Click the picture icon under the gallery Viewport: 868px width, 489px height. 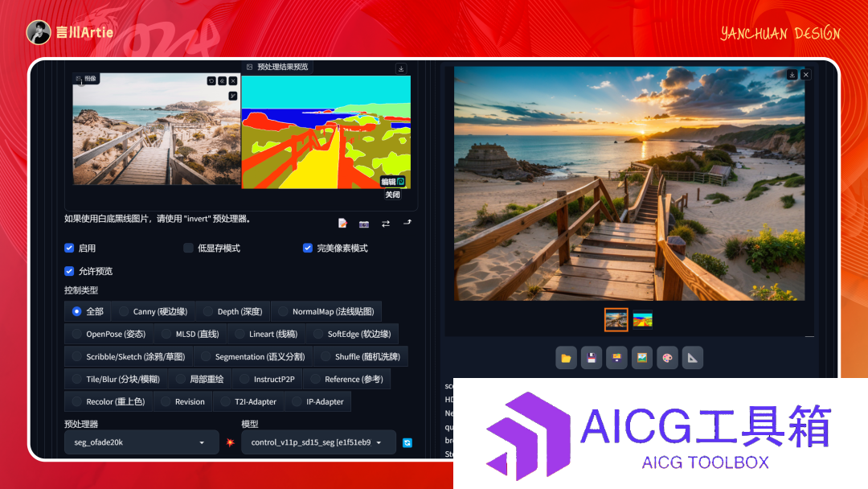(642, 358)
